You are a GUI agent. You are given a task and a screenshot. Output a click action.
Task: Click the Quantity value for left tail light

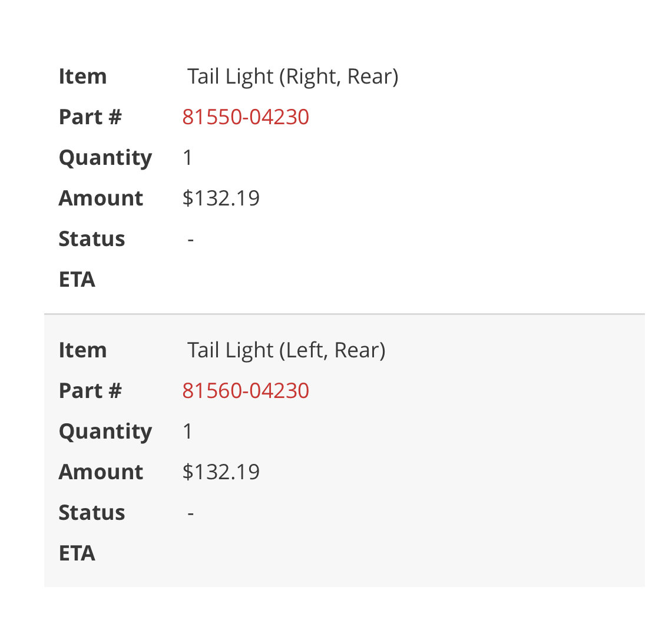click(x=188, y=432)
